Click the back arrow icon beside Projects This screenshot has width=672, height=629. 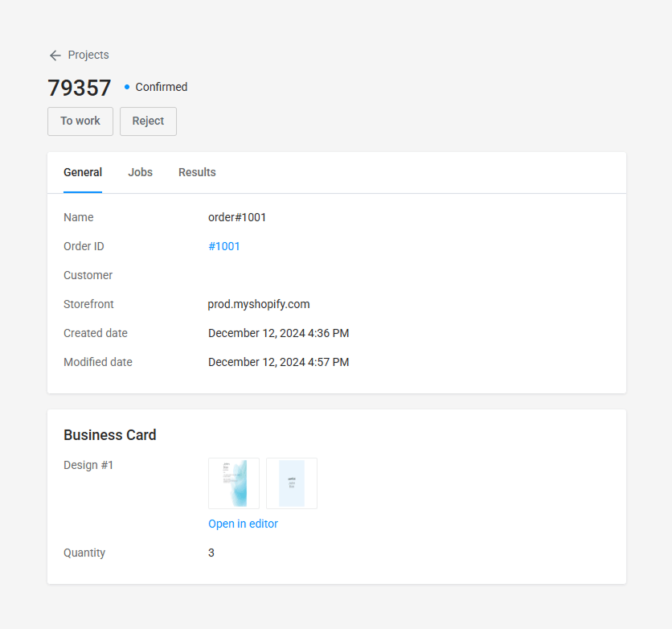point(55,55)
